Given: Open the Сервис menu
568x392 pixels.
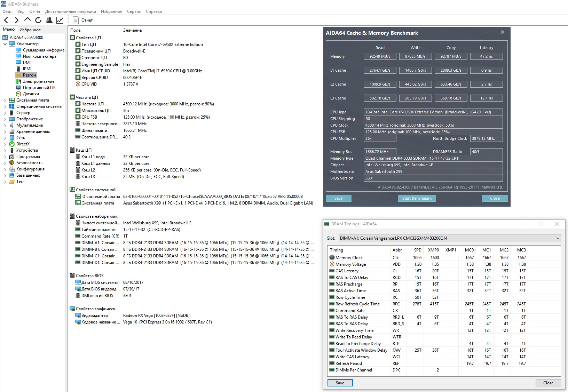Looking at the screenshot, I should tap(134, 11).
